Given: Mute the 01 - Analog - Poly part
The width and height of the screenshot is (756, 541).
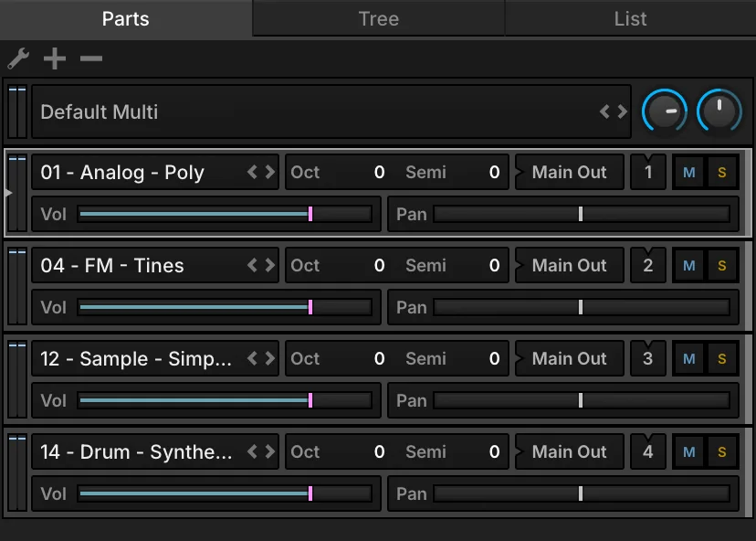Looking at the screenshot, I should click(689, 173).
